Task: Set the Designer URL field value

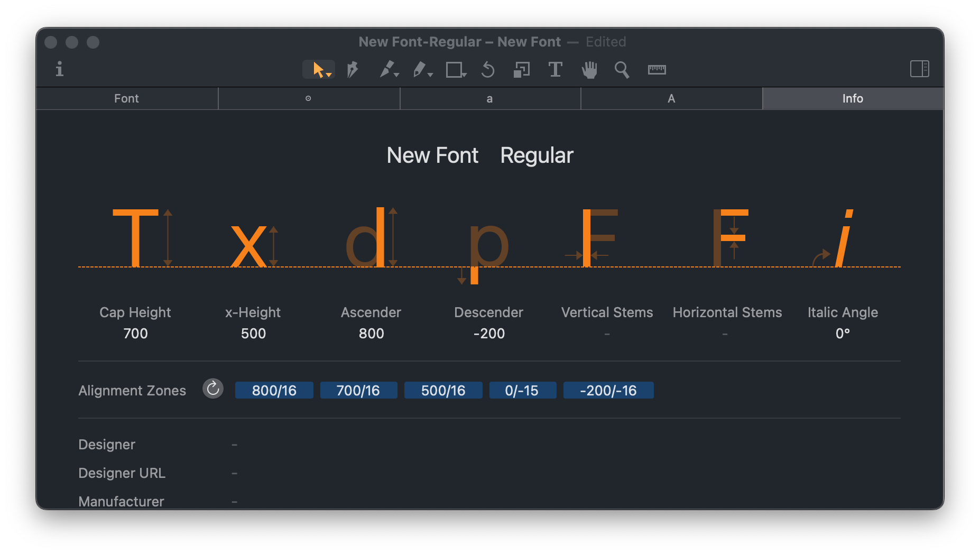Action: 234,474
